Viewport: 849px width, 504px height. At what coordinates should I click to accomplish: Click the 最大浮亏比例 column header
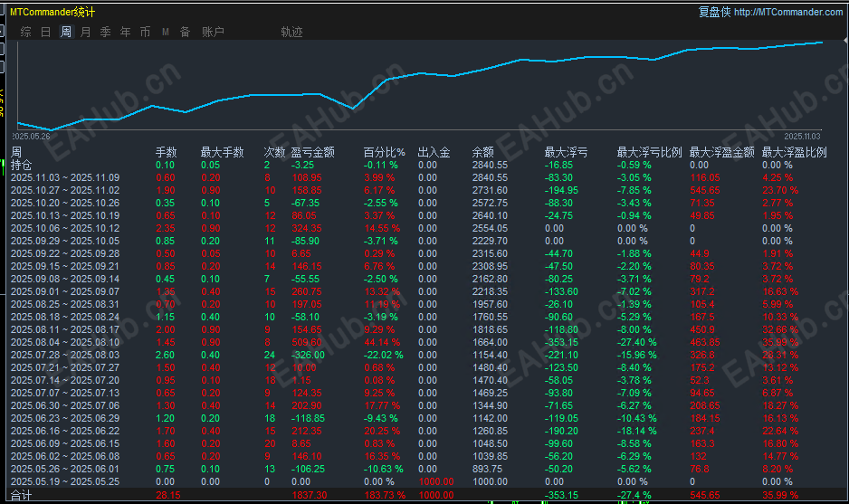649,153
